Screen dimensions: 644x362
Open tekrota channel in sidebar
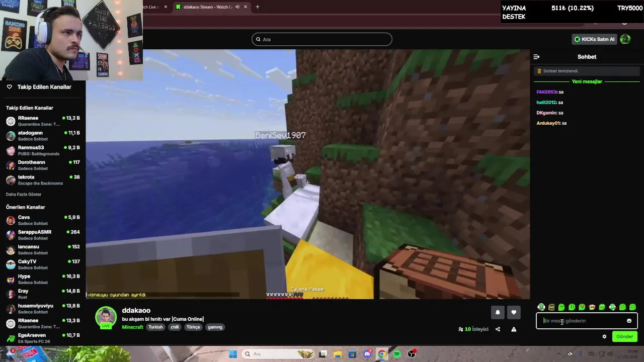coord(43,180)
